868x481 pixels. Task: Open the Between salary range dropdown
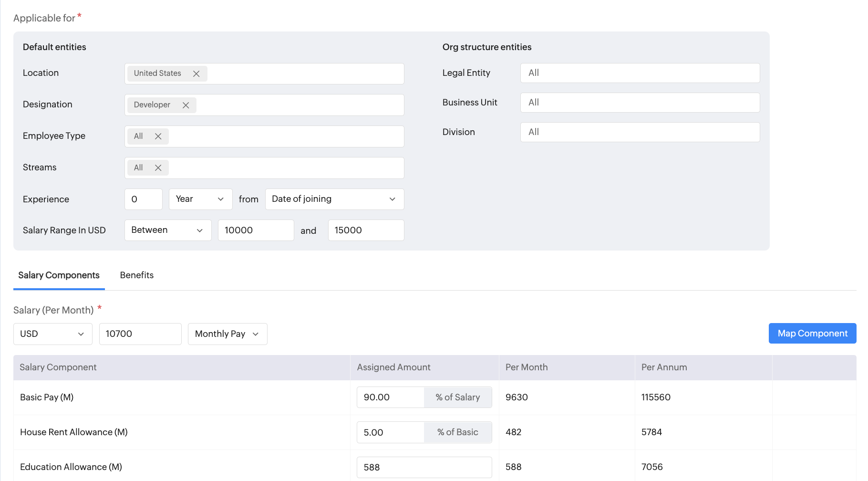[x=167, y=230]
